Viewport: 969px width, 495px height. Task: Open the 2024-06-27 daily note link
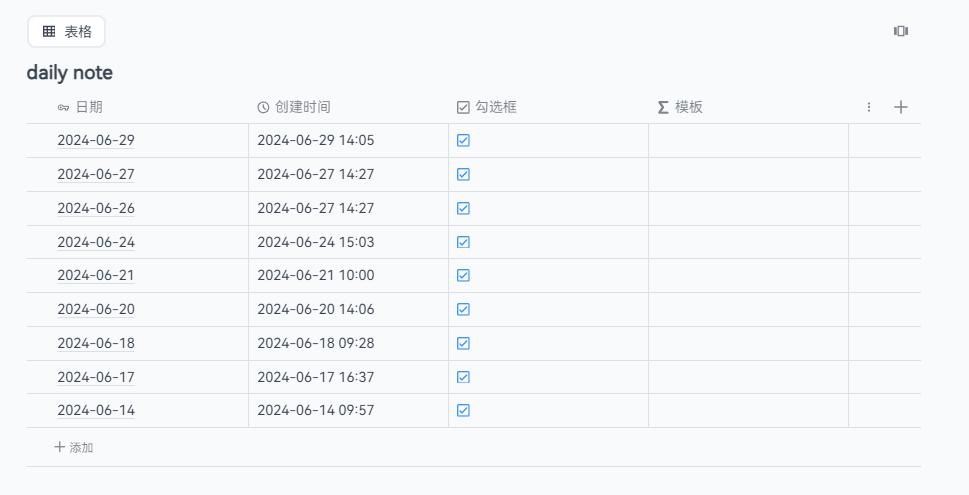tap(96, 174)
